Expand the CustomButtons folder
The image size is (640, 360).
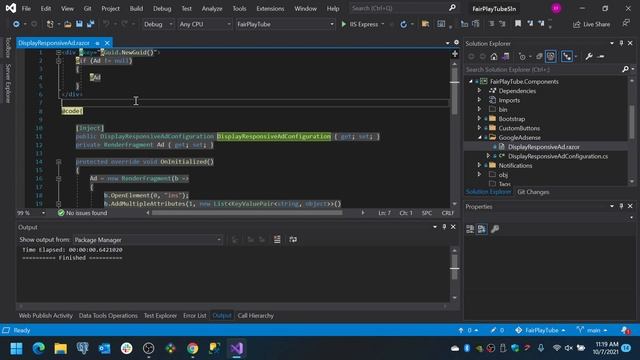(480, 128)
